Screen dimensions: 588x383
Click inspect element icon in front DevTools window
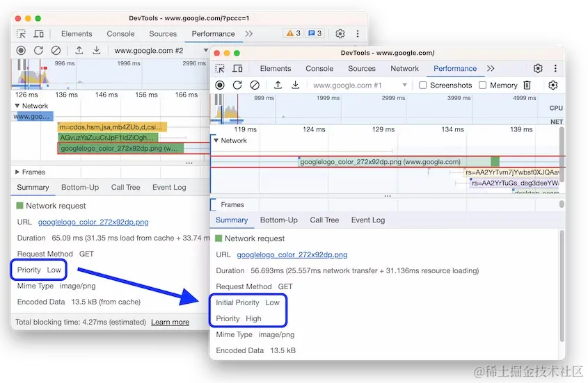[x=220, y=69]
